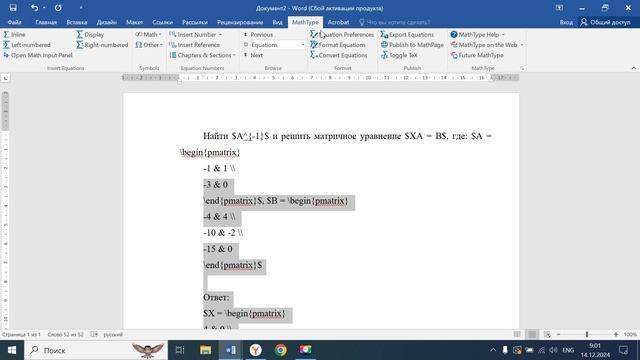Save the document using the floppy icon
The height and width of the screenshot is (360, 640).
[13, 8]
